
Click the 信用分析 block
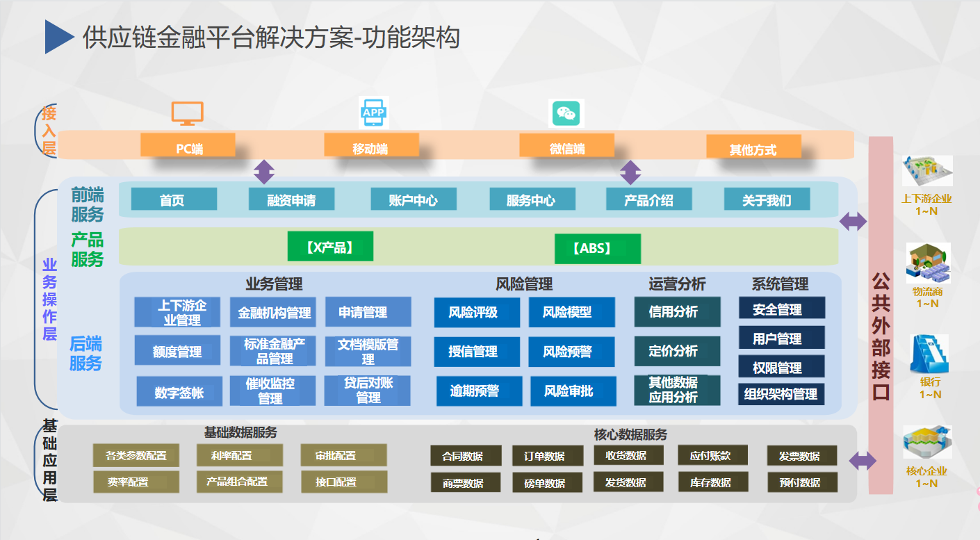[676, 312]
